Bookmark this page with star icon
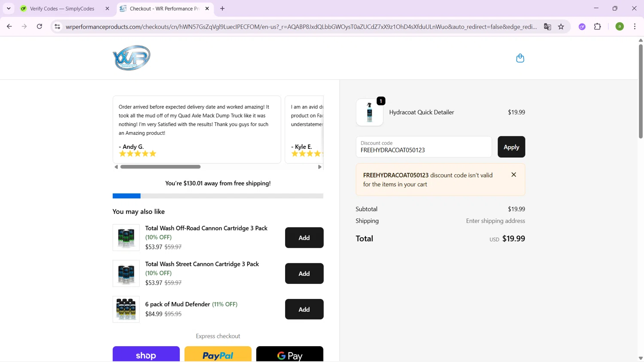 tap(561, 27)
